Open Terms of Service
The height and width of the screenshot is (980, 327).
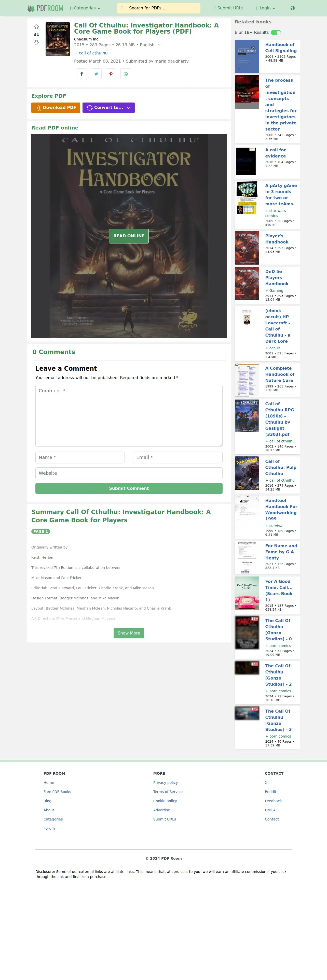click(x=168, y=792)
